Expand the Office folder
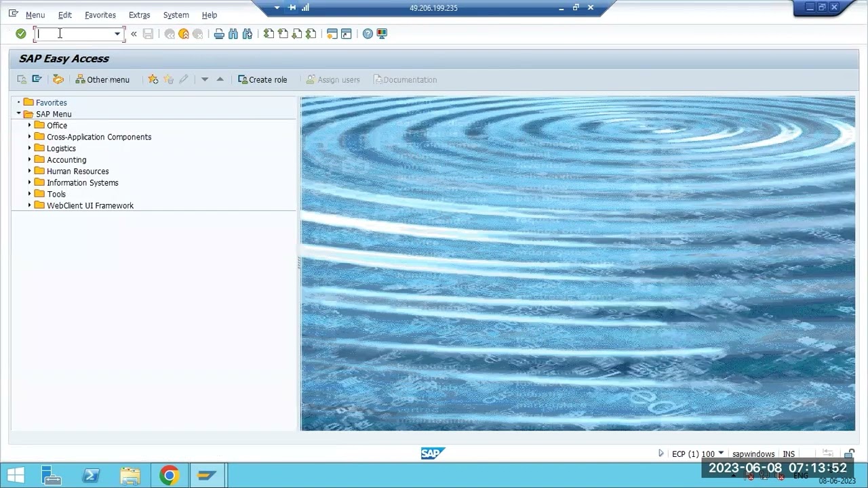Screen dimensions: 868x488 click(x=30, y=125)
